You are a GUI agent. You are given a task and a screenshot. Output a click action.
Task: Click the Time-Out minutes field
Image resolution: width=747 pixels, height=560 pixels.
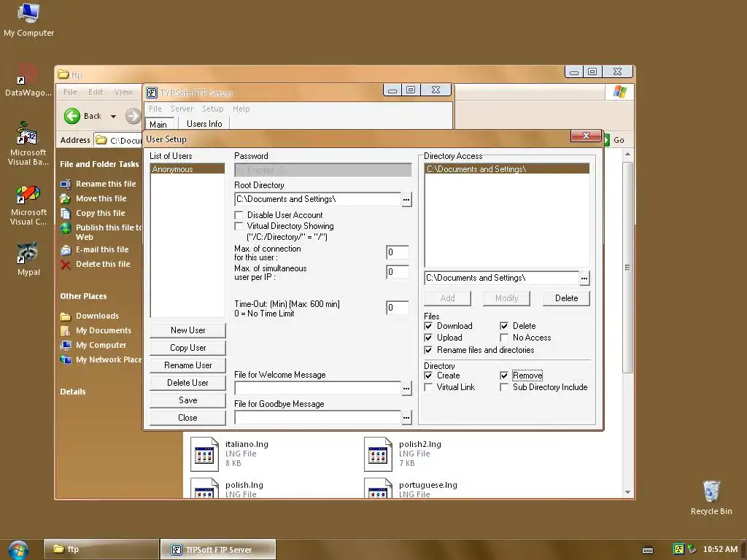coord(398,308)
